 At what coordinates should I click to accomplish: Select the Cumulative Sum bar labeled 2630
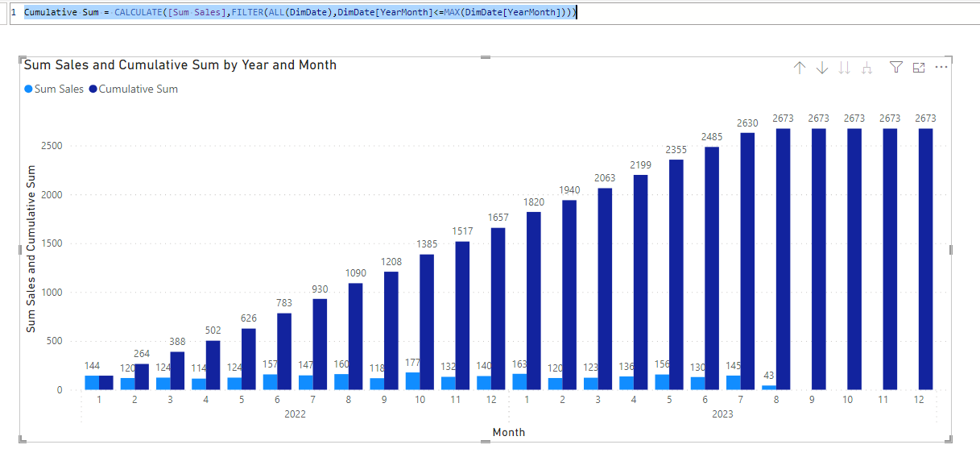[746, 261]
